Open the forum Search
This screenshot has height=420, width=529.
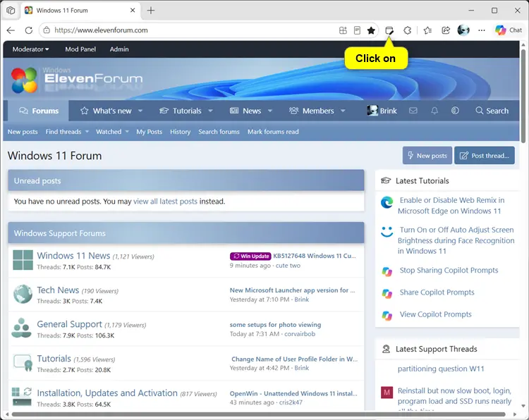(x=492, y=111)
